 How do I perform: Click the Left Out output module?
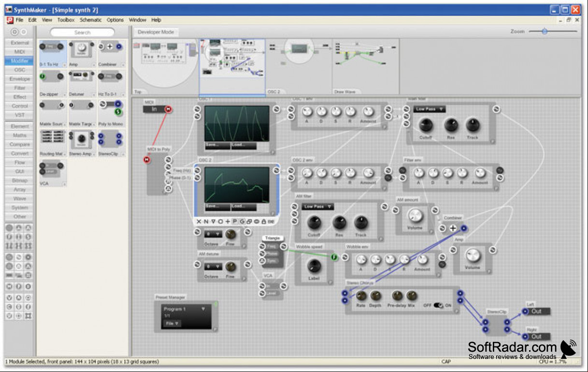point(536,311)
